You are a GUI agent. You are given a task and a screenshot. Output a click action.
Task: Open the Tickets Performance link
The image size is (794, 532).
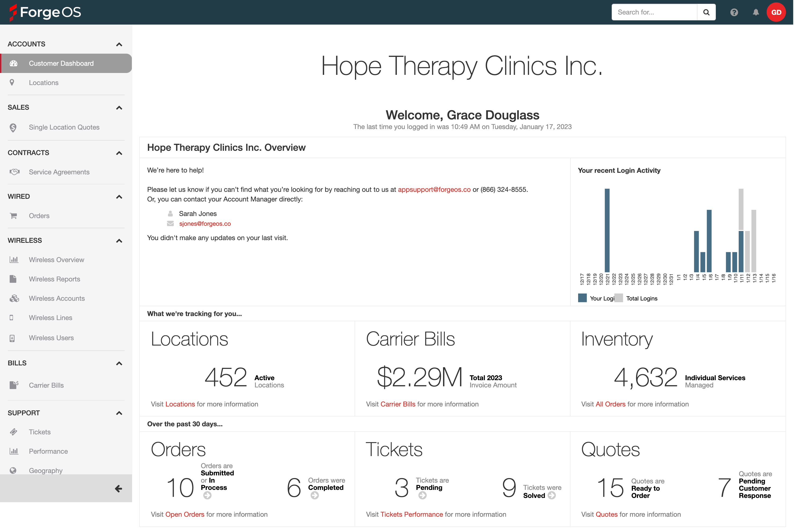click(412, 514)
